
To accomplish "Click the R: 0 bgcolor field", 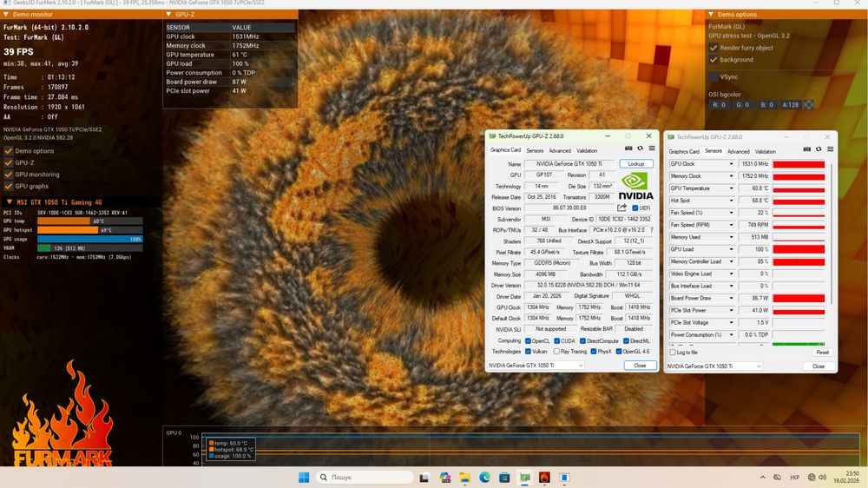I will [719, 105].
